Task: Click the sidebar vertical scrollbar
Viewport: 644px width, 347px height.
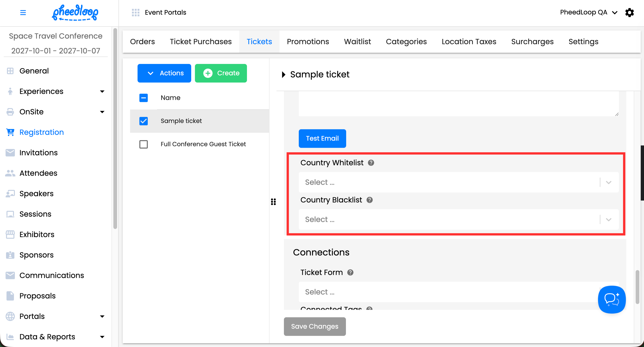Action: [115, 129]
